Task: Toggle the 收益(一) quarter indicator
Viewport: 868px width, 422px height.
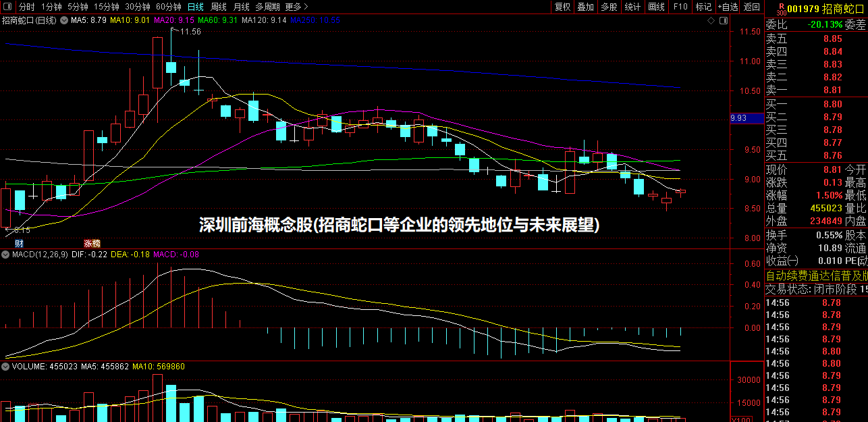Action: (782, 261)
